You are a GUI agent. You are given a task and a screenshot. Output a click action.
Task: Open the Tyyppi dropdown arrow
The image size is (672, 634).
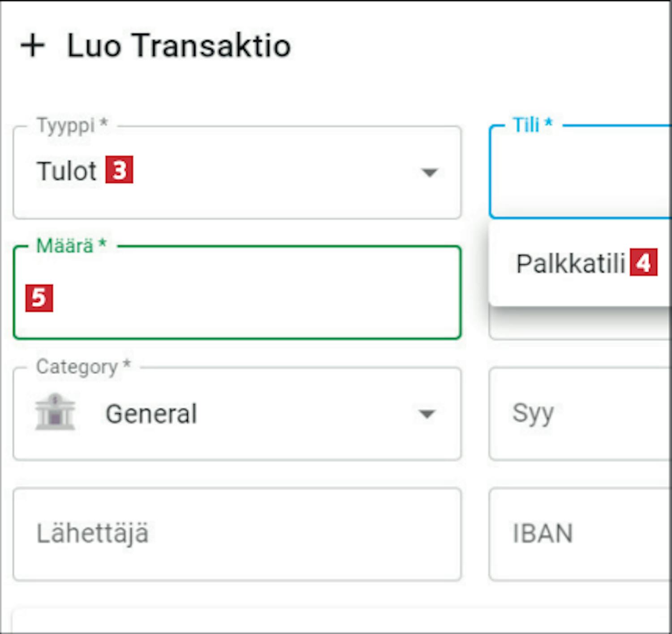(x=429, y=172)
